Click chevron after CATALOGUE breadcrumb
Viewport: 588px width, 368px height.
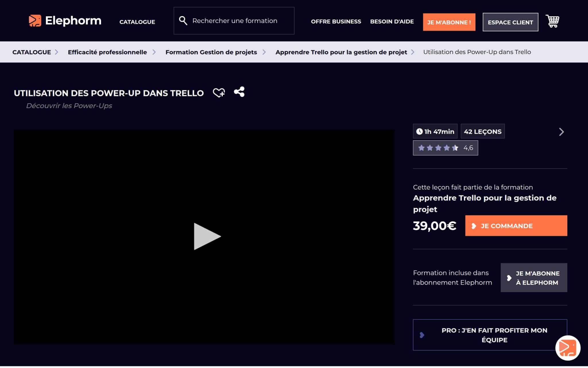coord(57,52)
